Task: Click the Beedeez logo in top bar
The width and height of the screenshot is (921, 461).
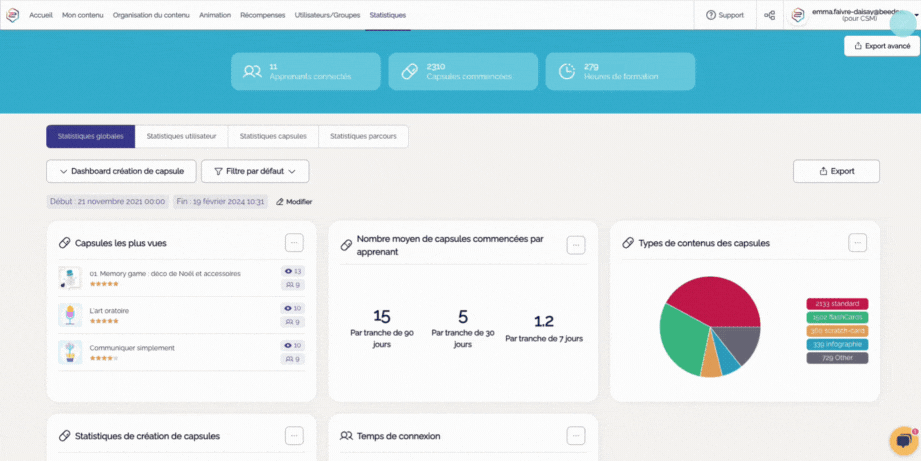Action: pos(13,15)
